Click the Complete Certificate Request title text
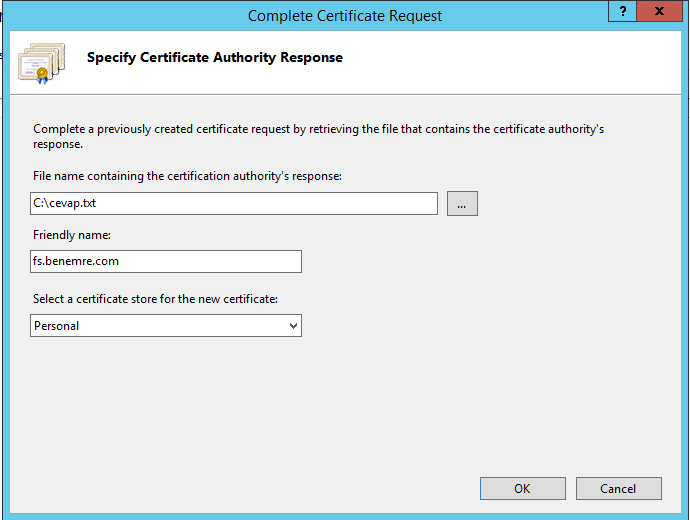This screenshot has height=520, width=690. [345, 16]
